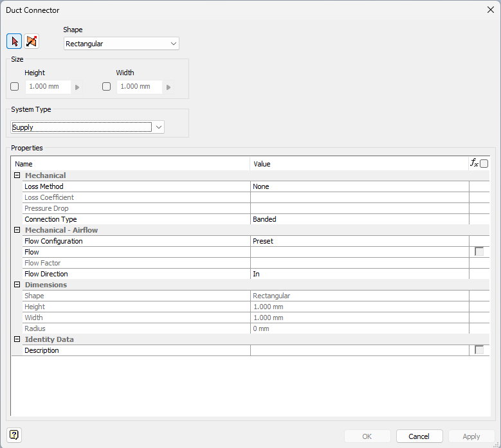
Task: Click the clear selection arrow icon
Action: pyautogui.click(x=32, y=41)
